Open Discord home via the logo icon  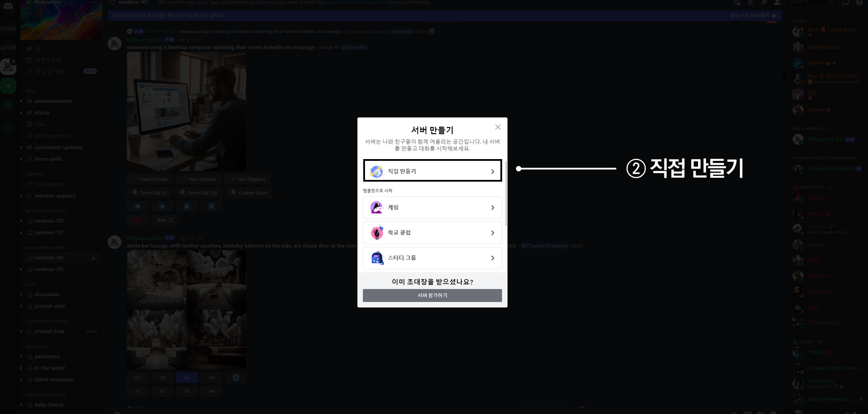(x=8, y=6)
